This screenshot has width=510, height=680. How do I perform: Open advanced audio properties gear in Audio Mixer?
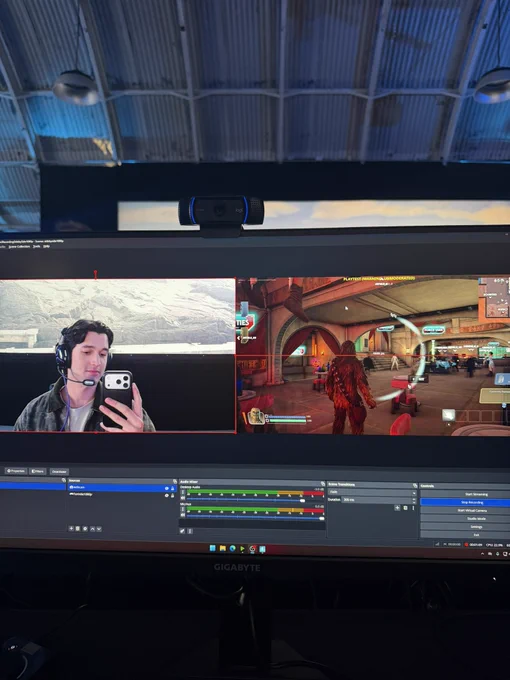pos(183,530)
